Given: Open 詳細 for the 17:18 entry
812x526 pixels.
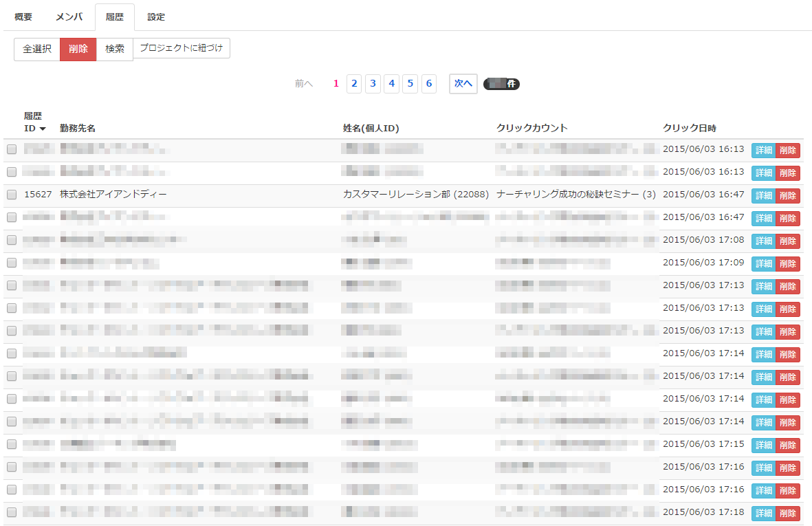Looking at the screenshot, I should click(763, 514).
